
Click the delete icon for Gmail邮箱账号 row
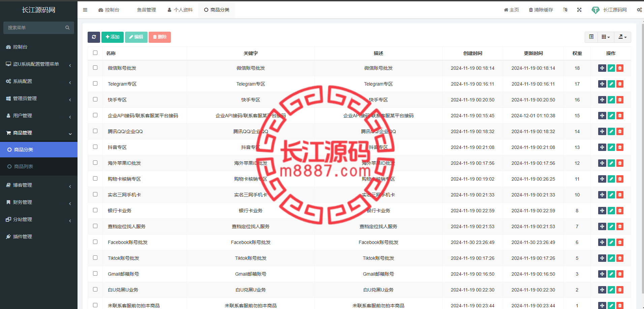620,274
